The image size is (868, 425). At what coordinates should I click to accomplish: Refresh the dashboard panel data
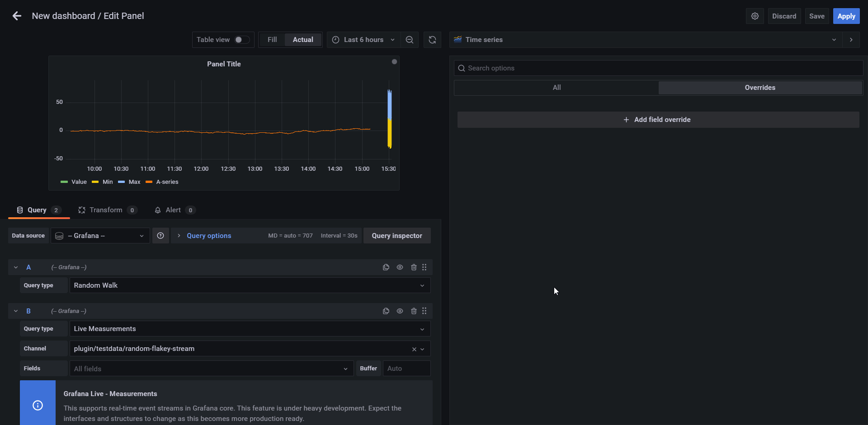pos(432,39)
